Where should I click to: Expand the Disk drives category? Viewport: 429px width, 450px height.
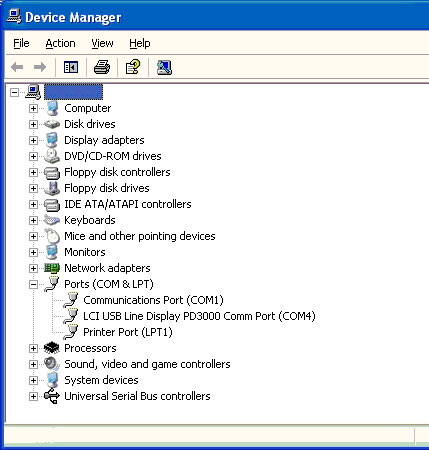(x=33, y=124)
